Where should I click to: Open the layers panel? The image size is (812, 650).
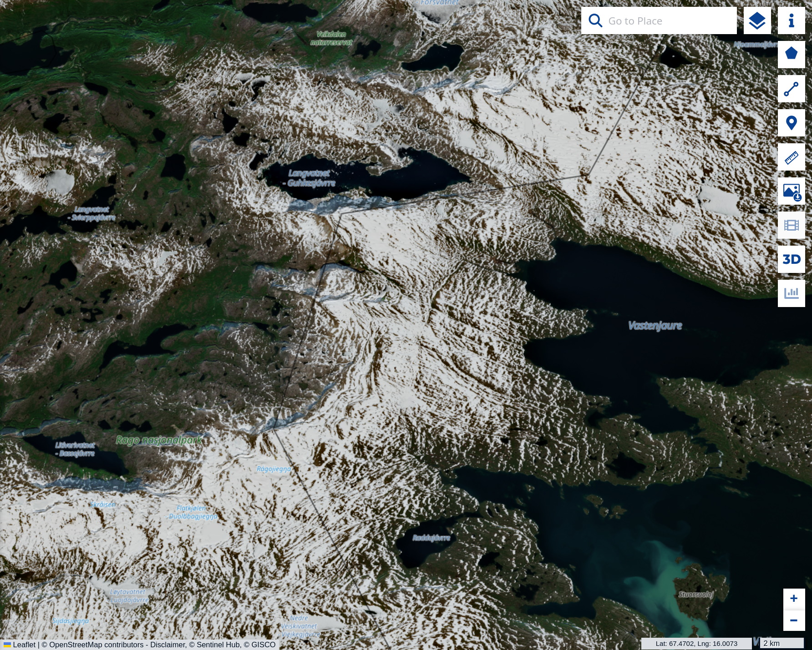pos(756,20)
